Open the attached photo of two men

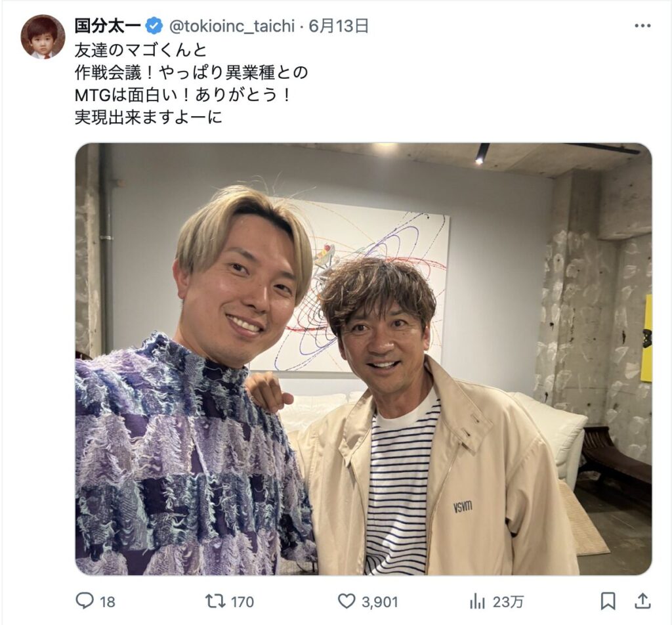coord(364,359)
